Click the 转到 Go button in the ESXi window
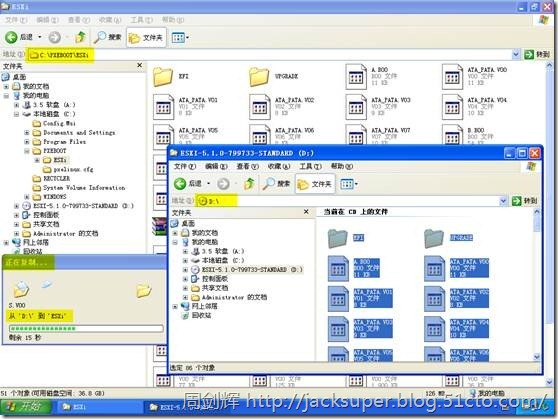This screenshot has height=419, width=558. tap(537, 54)
